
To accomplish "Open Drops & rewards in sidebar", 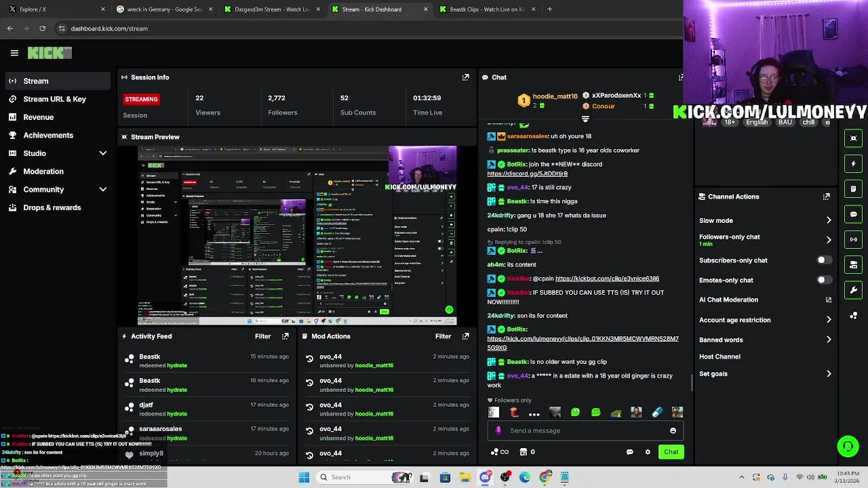I will pos(52,207).
